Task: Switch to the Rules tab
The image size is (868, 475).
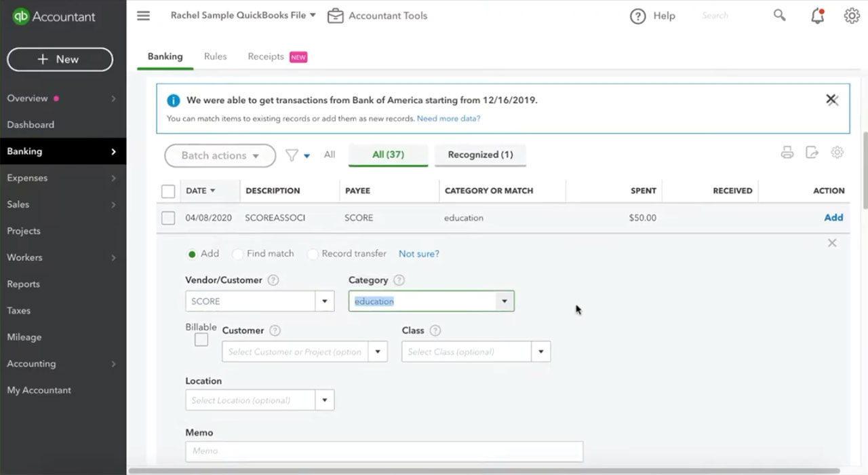Action: pos(215,56)
